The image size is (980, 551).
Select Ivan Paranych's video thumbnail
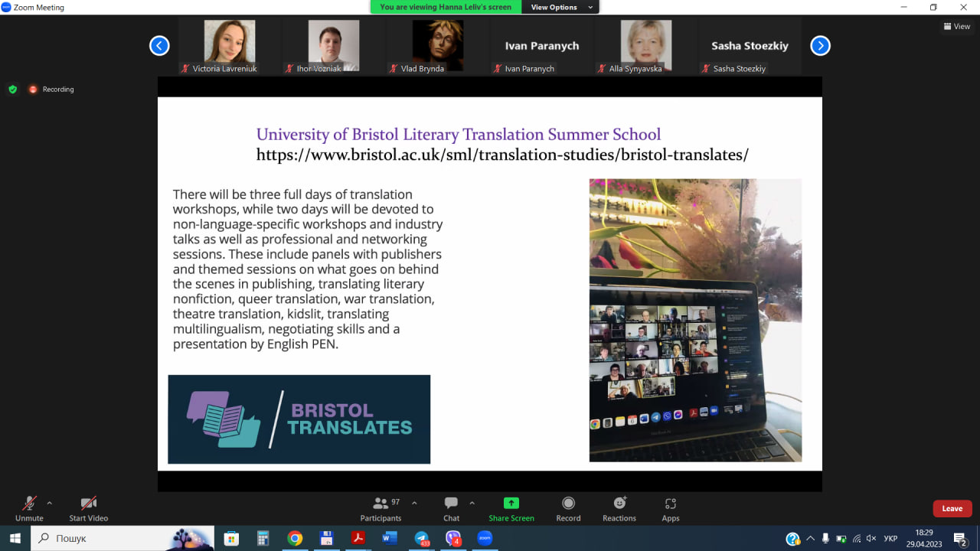coord(541,45)
